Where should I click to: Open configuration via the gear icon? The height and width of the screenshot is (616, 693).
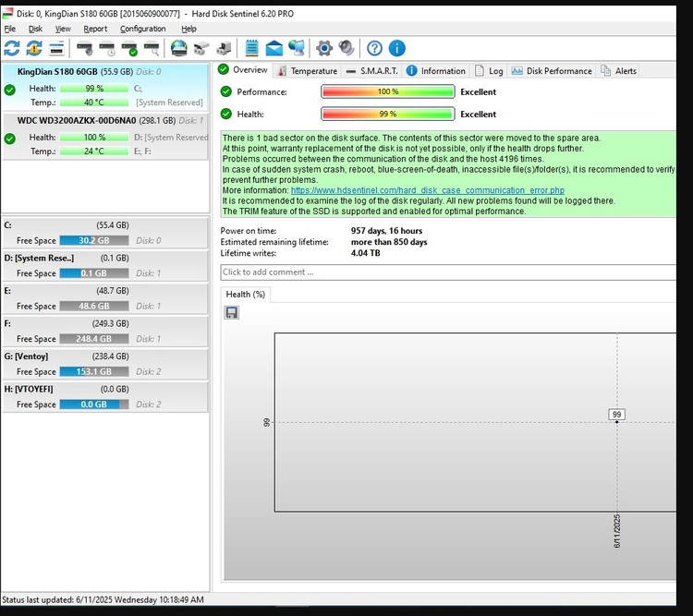pos(324,48)
